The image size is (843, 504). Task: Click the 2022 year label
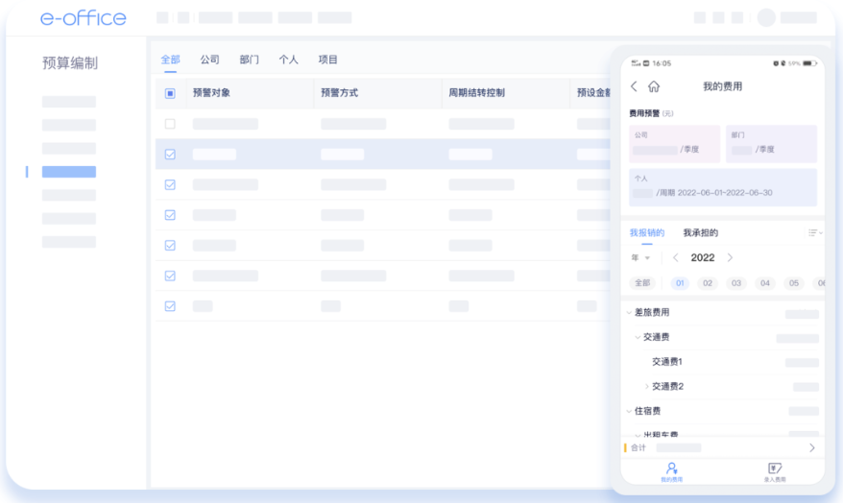tap(703, 258)
